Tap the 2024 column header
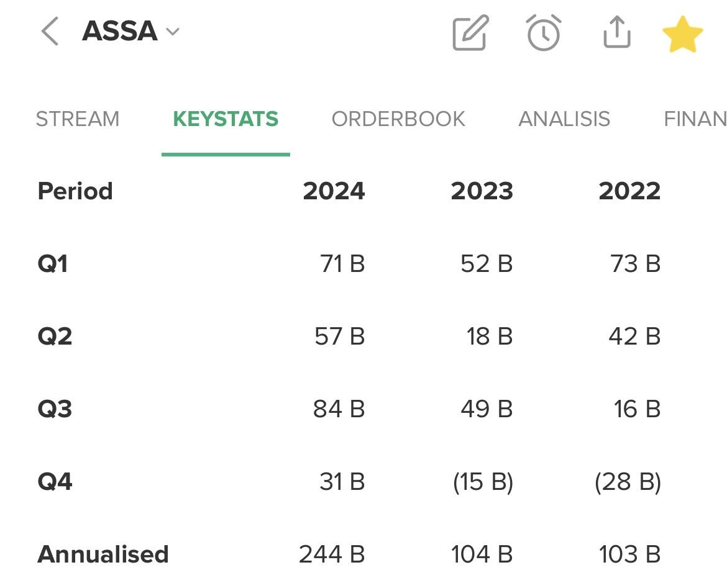The height and width of the screenshot is (588, 727). click(334, 191)
